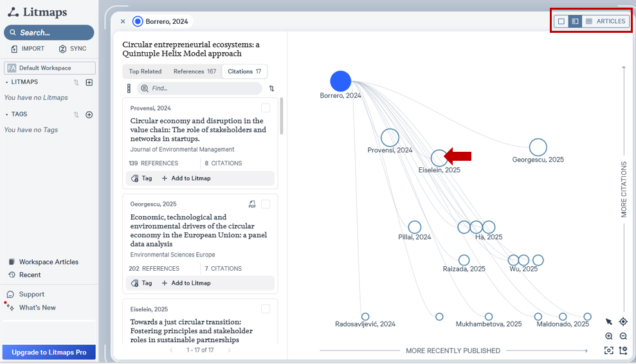Select the Eiselein, 2025 article checkbox

click(266, 309)
